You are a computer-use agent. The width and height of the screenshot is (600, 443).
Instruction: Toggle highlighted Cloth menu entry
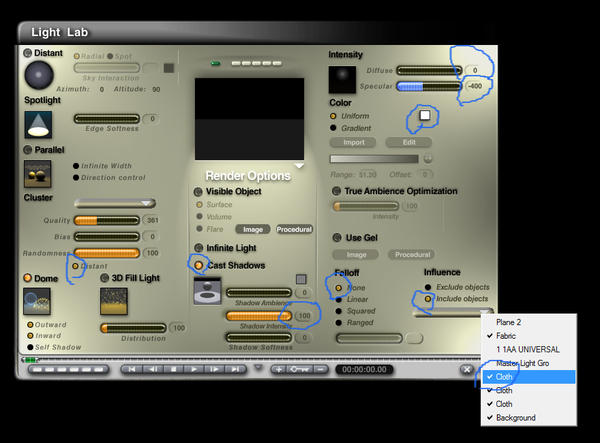pos(528,377)
